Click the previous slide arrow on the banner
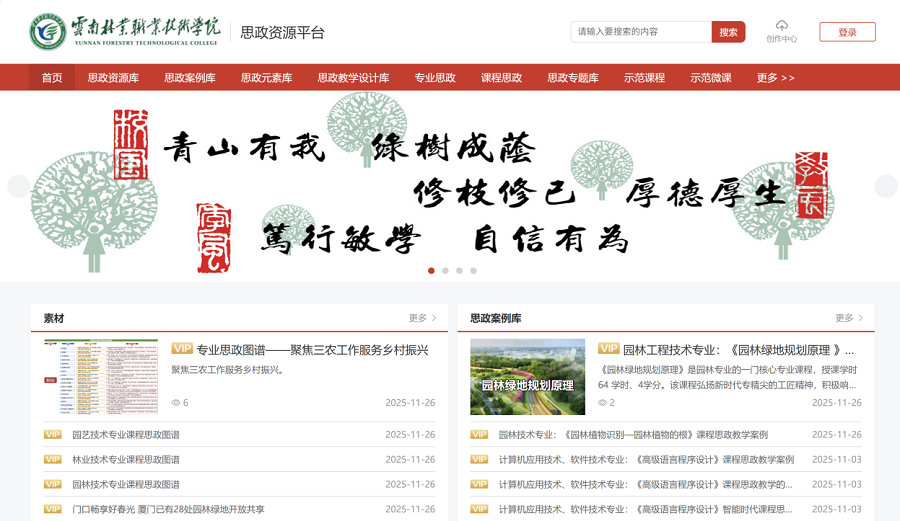This screenshot has width=900, height=521. point(17,186)
